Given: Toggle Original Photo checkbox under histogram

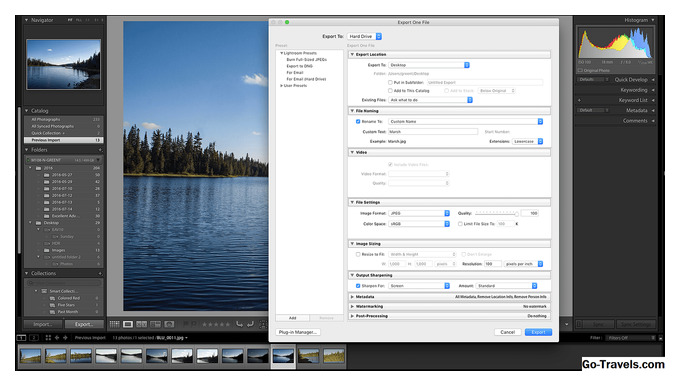Looking at the screenshot, I should pyautogui.click(x=580, y=70).
